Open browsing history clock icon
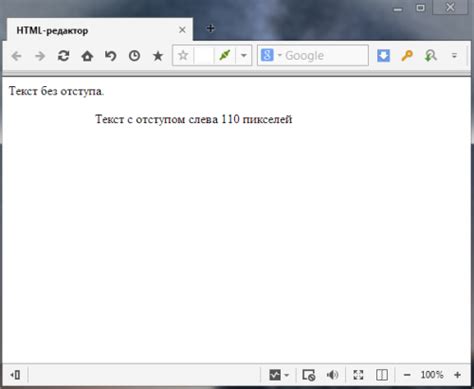 point(134,56)
